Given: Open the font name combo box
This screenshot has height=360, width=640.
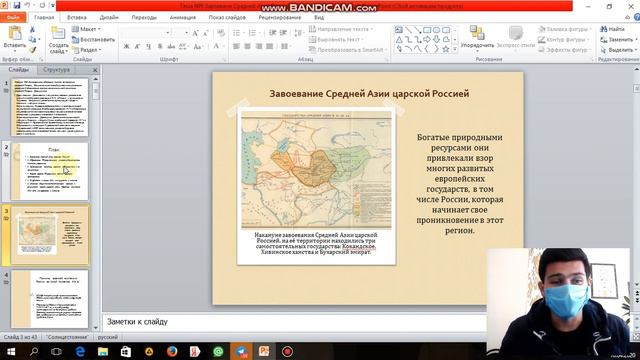Looking at the screenshot, I should coord(145,33).
